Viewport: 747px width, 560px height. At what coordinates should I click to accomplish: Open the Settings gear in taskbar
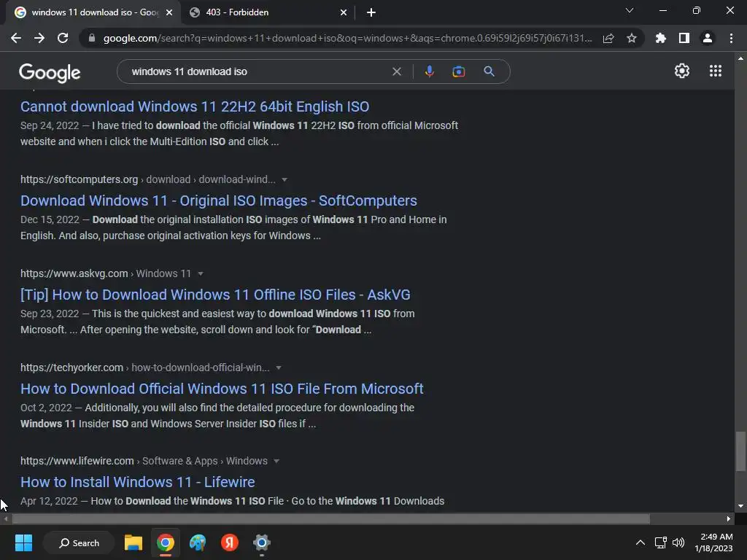(x=262, y=542)
